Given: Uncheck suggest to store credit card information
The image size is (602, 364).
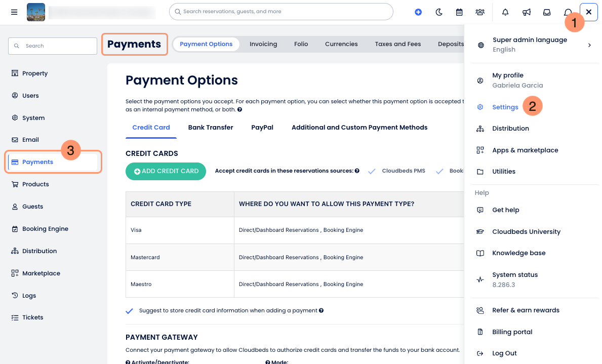Looking at the screenshot, I should pyautogui.click(x=130, y=311).
